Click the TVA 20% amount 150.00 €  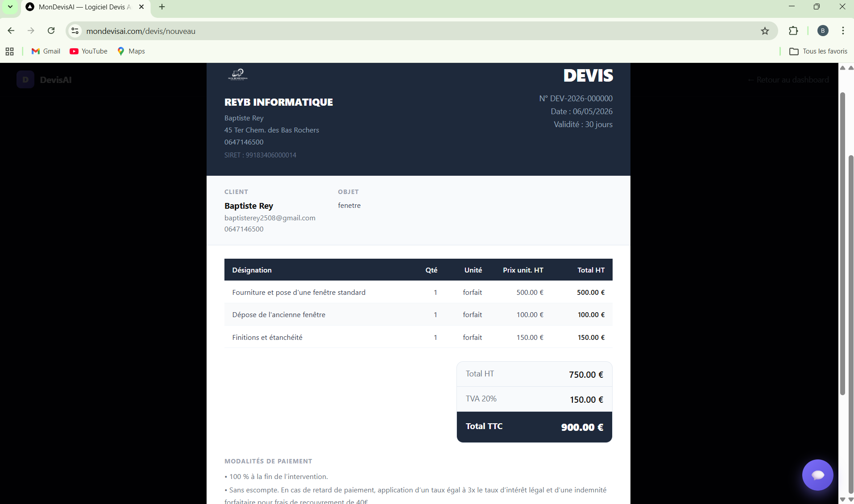tap(586, 400)
